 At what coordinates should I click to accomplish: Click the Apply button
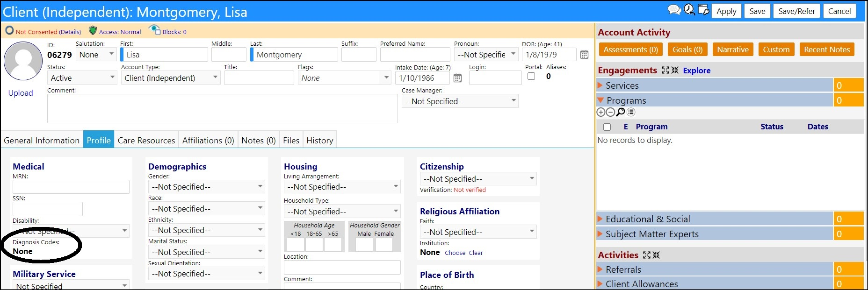[726, 11]
